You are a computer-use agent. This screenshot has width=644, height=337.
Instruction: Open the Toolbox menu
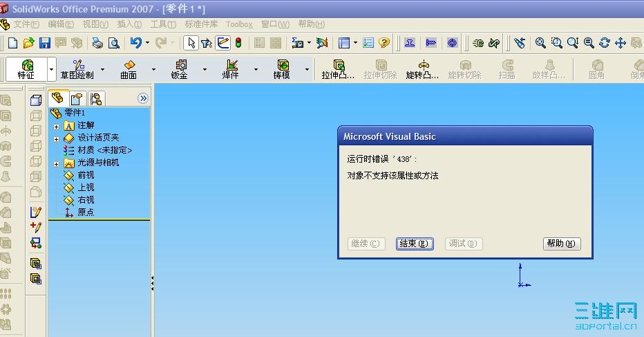click(239, 24)
